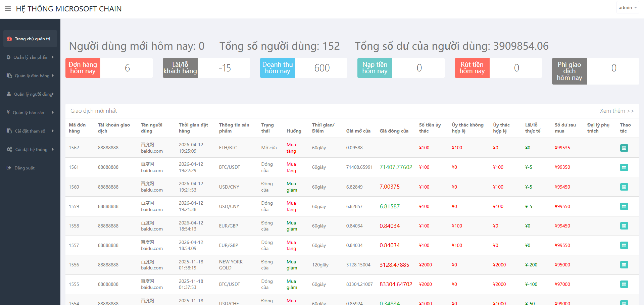The image size is (644, 305).
Task: Click balance ¥99535 in order 1562
Action: 562,148
